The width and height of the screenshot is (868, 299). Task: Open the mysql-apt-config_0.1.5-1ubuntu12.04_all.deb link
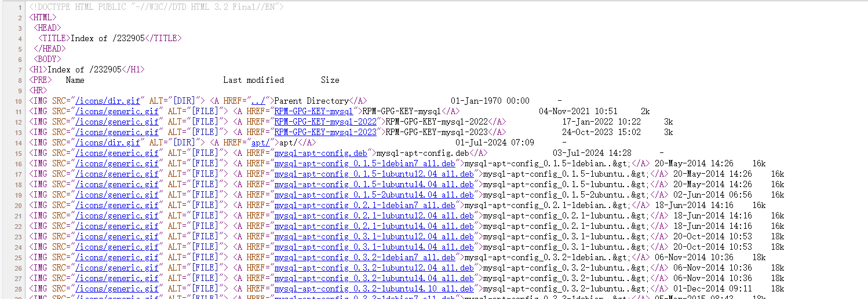(374, 174)
